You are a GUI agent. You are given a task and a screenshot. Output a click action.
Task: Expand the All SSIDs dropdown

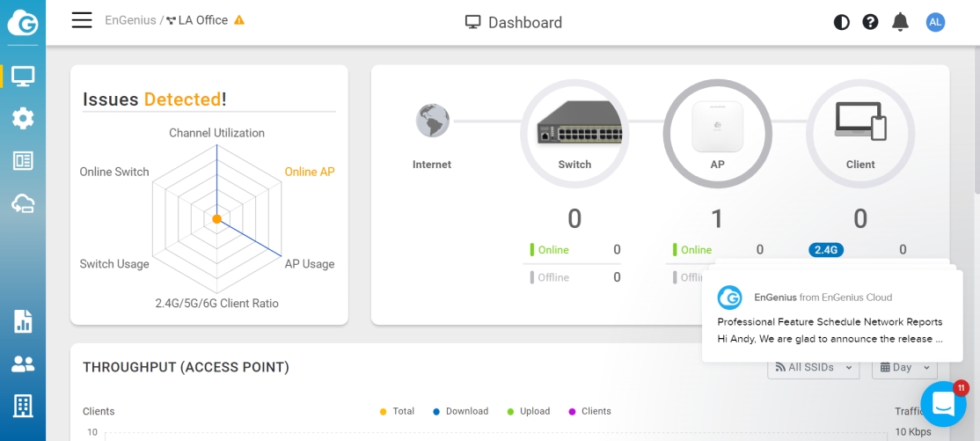(813, 367)
